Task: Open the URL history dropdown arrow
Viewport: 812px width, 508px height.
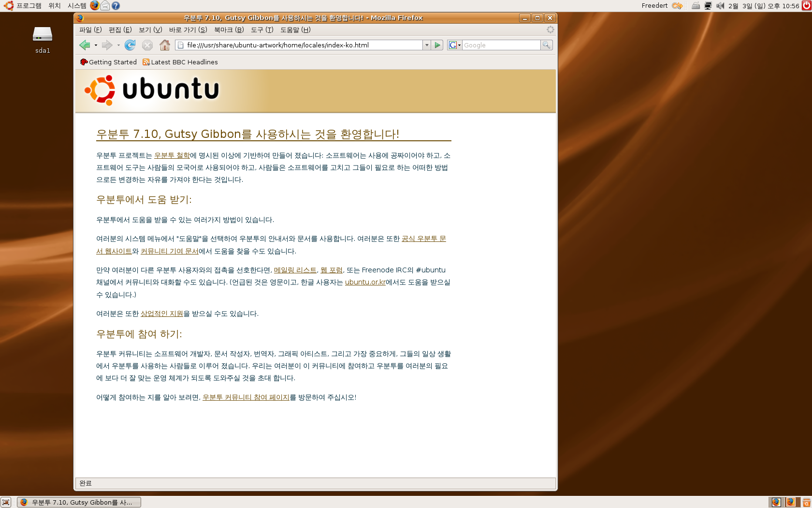Action: click(x=427, y=45)
